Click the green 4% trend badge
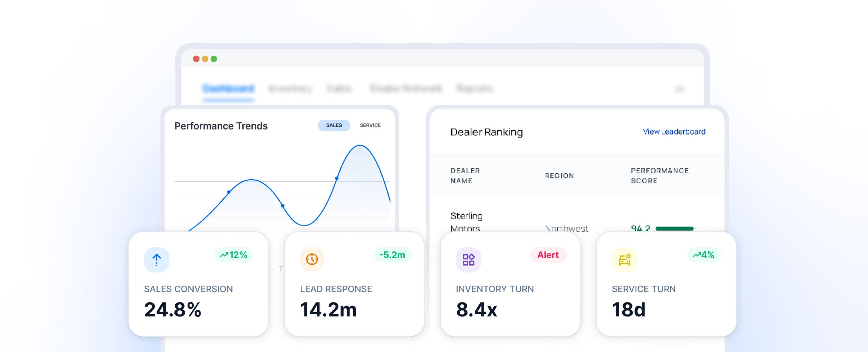 pos(704,255)
